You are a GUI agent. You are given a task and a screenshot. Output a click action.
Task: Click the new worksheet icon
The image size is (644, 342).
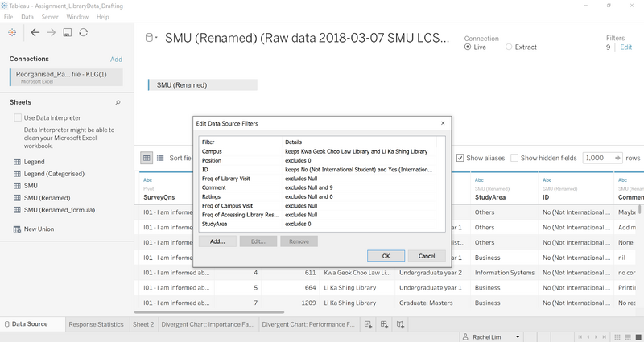pos(369,324)
